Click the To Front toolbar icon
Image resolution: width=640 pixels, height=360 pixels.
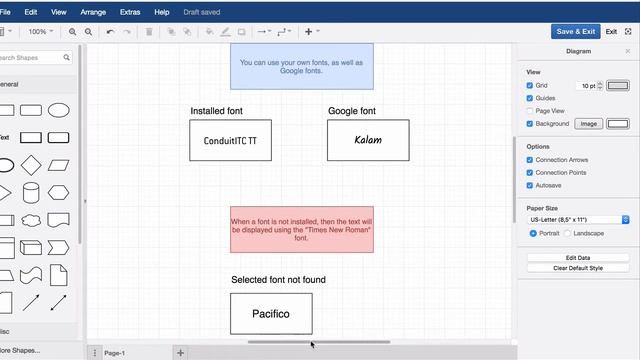pyautogui.click(x=171, y=31)
